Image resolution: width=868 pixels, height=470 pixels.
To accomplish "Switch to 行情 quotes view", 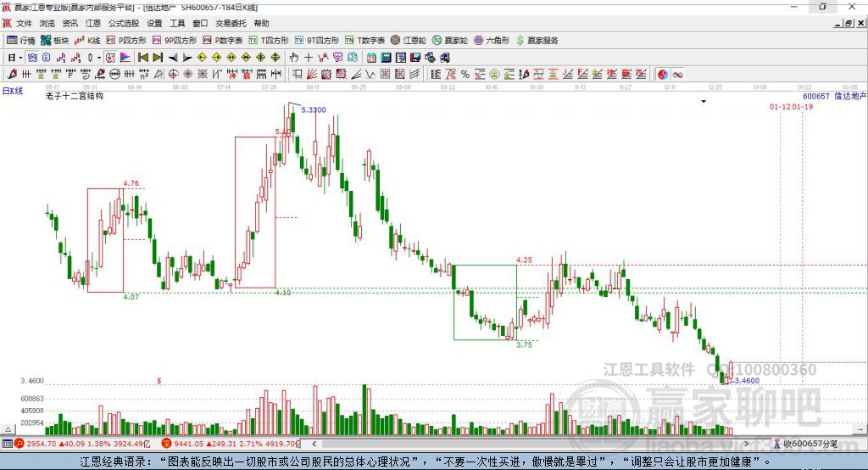I will point(21,41).
